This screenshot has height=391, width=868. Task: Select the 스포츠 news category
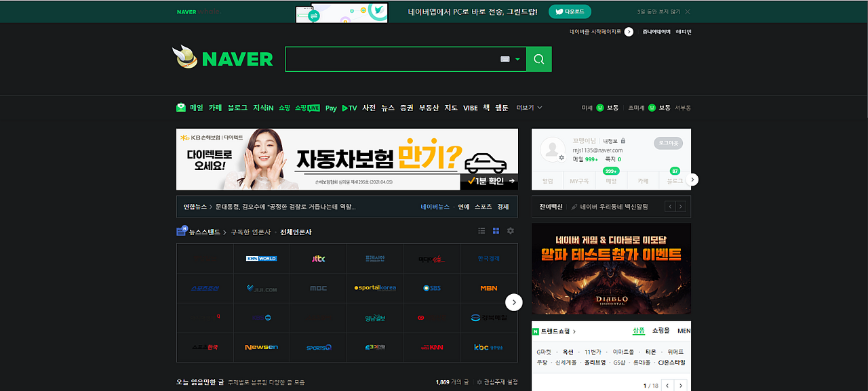(x=483, y=207)
